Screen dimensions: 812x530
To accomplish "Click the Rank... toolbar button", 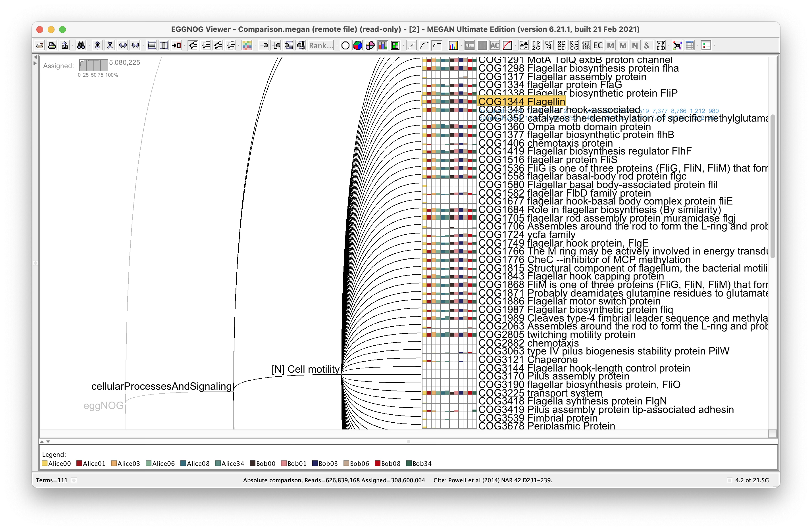I will coord(321,45).
